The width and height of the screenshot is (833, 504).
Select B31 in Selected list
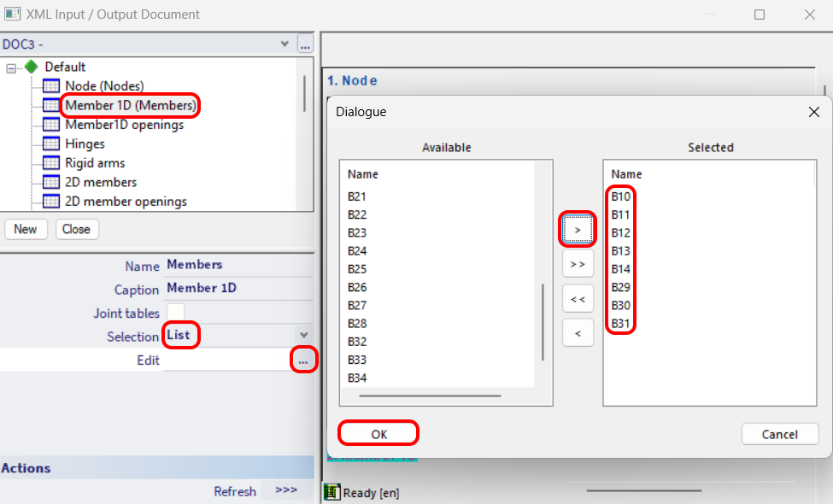point(620,324)
